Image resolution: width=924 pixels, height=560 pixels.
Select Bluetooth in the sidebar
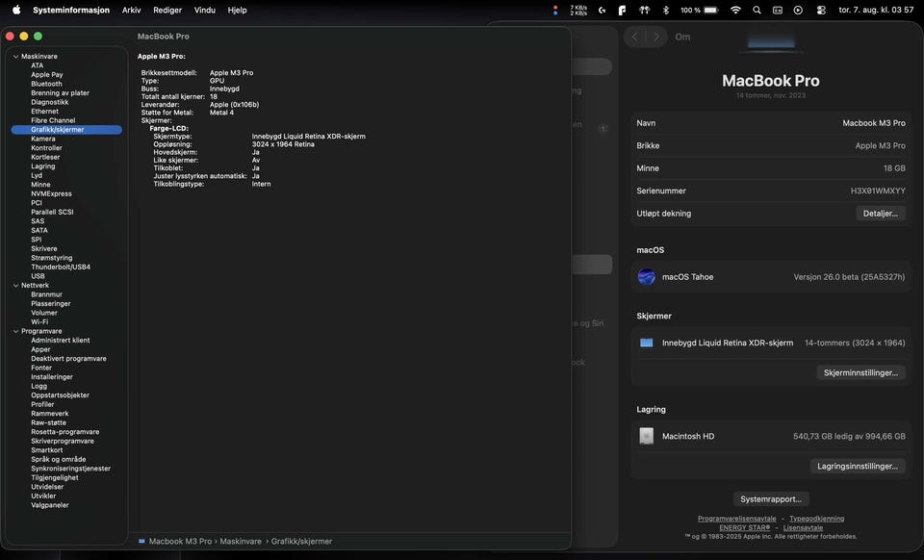46,84
